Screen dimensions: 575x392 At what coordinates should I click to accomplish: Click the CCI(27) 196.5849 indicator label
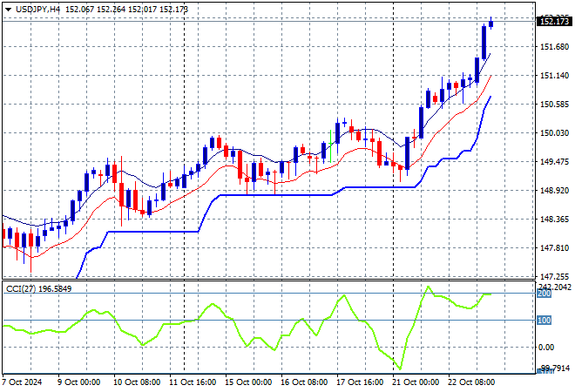pos(39,289)
